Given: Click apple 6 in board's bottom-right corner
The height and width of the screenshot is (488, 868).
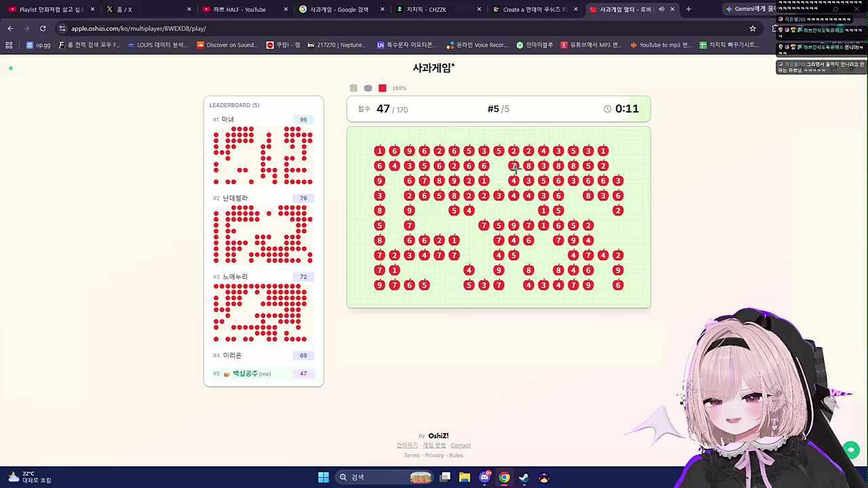Looking at the screenshot, I should tap(618, 285).
